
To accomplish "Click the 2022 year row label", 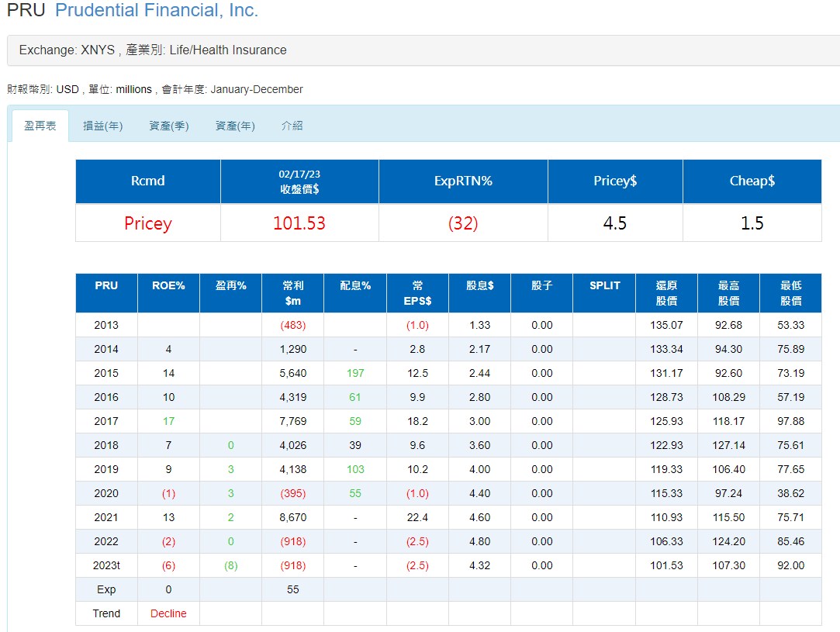I will coord(106,542).
